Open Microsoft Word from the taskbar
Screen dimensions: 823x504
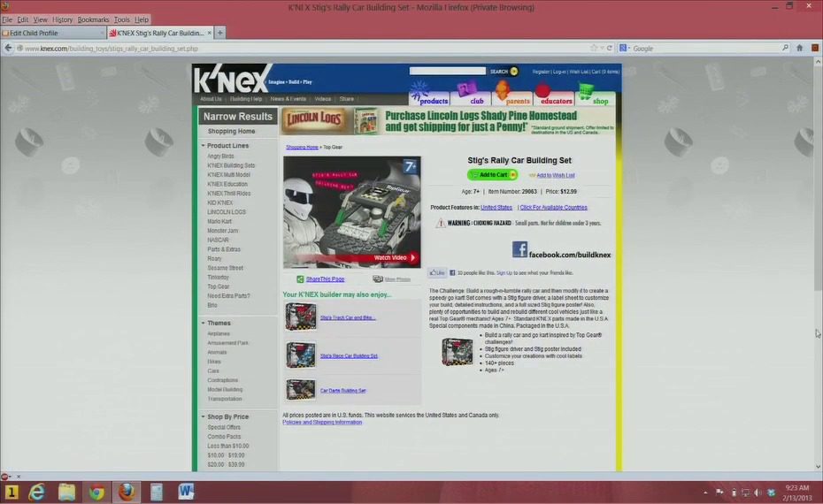(x=186, y=492)
